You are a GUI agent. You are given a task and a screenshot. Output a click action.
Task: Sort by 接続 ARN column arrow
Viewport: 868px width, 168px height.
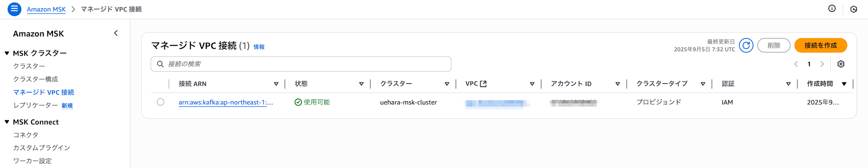coord(276,84)
